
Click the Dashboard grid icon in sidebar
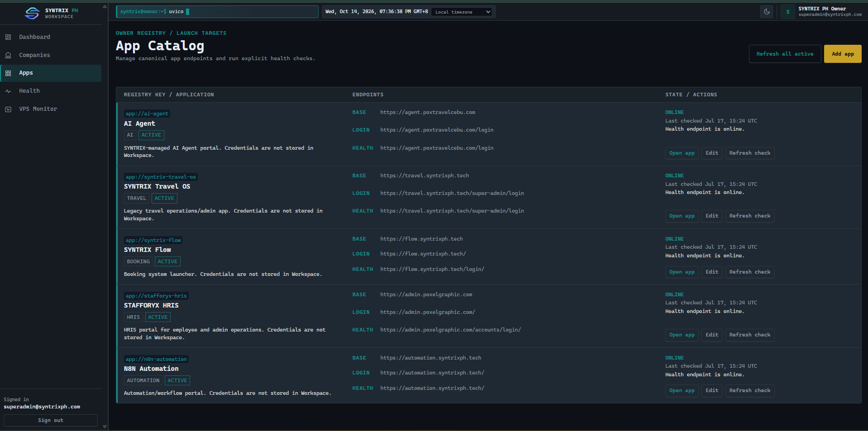tap(8, 37)
